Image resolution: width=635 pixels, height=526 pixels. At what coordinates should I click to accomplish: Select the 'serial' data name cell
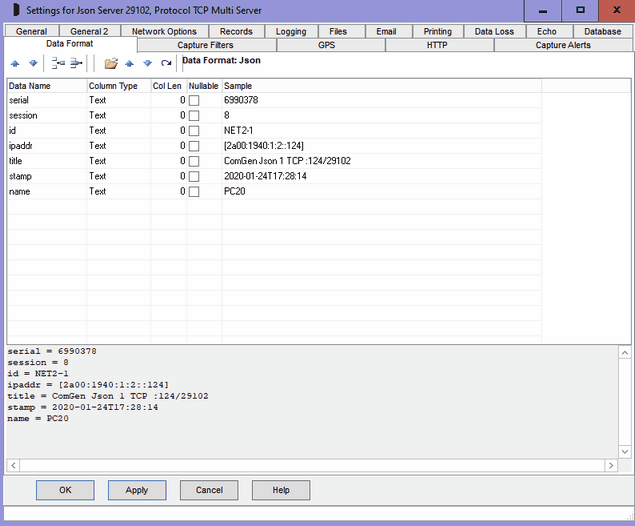pyautogui.click(x=47, y=100)
